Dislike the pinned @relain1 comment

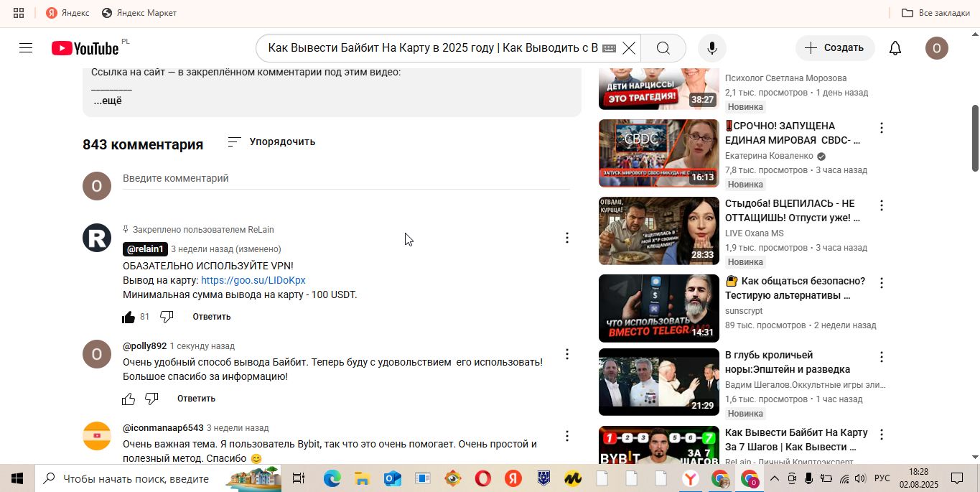tap(167, 317)
